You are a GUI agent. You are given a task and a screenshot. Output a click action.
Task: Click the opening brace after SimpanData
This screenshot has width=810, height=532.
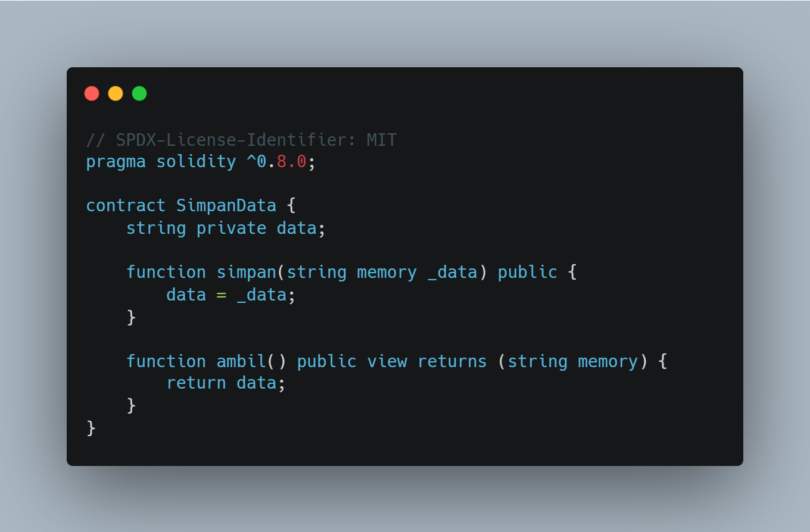(x=291, y=206)
